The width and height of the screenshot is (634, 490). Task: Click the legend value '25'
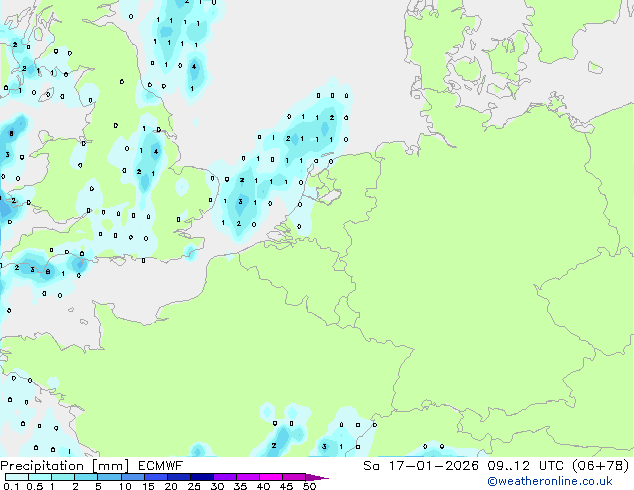click(x=194, y=486)
